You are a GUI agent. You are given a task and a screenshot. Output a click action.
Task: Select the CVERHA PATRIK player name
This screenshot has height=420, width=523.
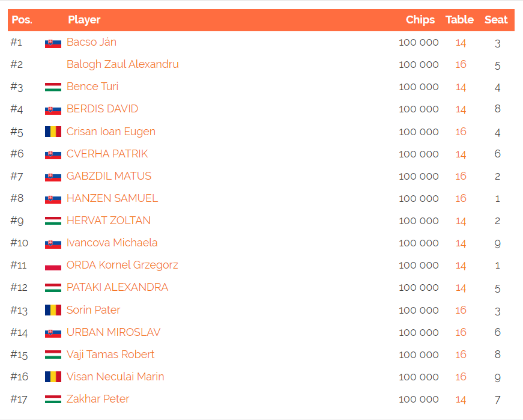tap(107, 154)
